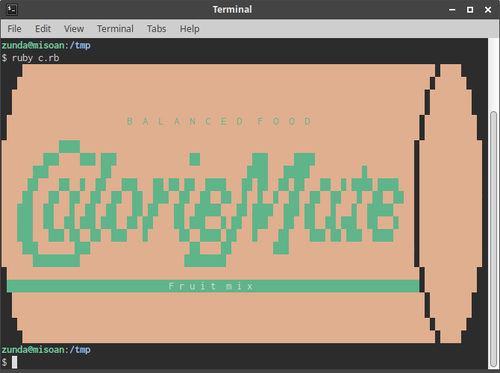
Task: Open the Tabs menu
Action: (x=156, y=29)
